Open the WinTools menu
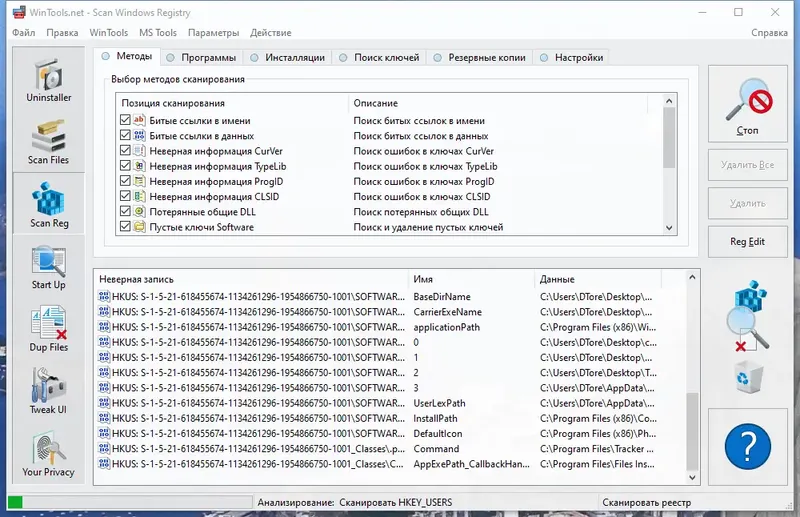This screenshot has width=800, height=517. pos(109,33)
